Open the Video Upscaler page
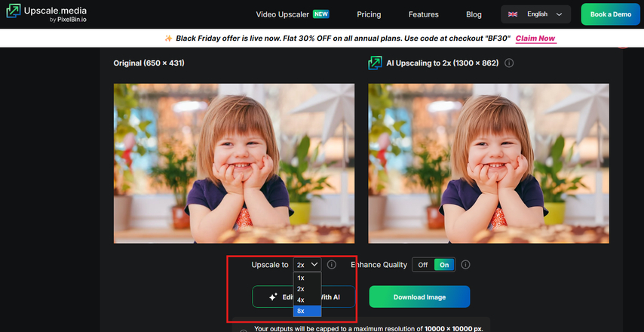Viewport: 644px width, 332px height. (282, 14)
